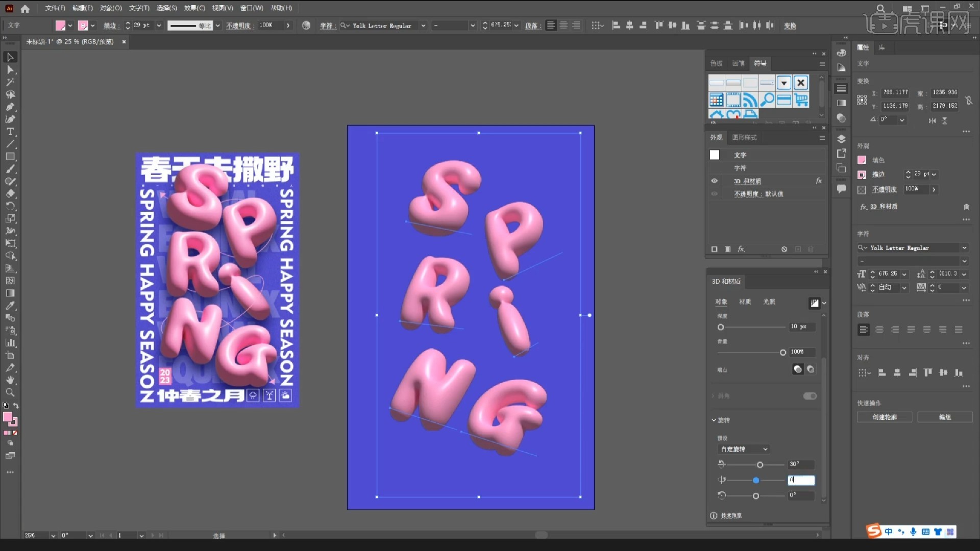Toggle the 斜角 bevel switch
This screenshot has height=551, width=980.
click(810, 396)
